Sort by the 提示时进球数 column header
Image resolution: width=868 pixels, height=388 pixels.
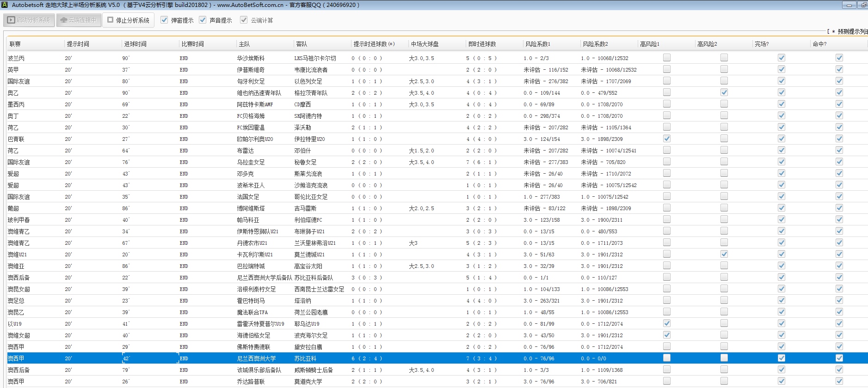coord(374,44)
